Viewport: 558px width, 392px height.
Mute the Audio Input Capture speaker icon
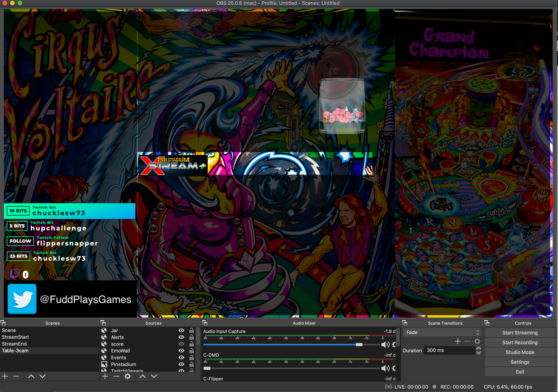point(385,345)
